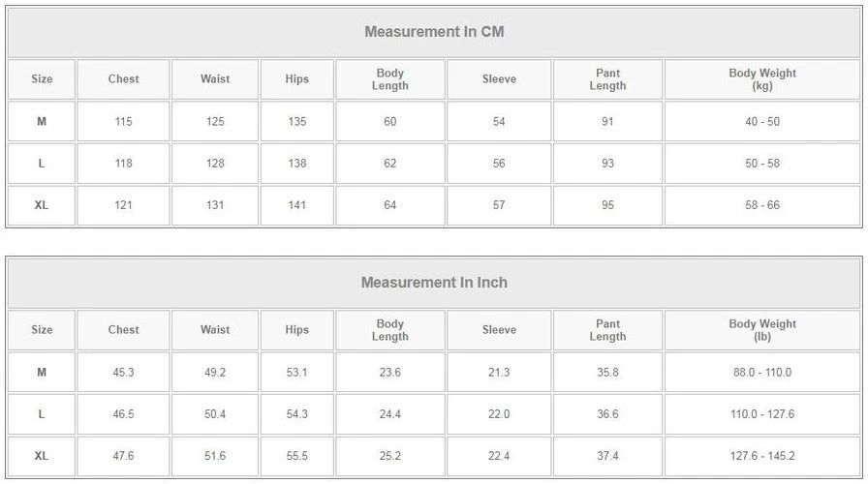Select the pant length 36.6 cell
Viewport: 868px width, 484px height.
click(x=607, y=414)
